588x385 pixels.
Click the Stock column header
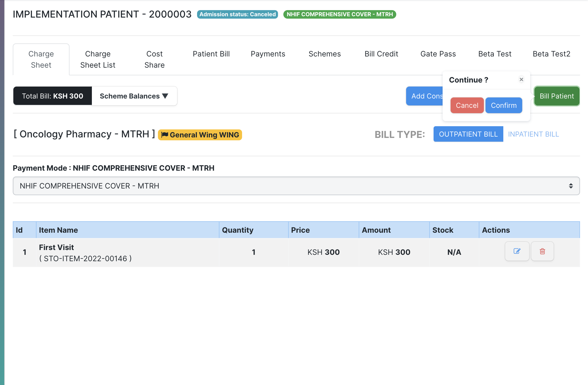454,230
